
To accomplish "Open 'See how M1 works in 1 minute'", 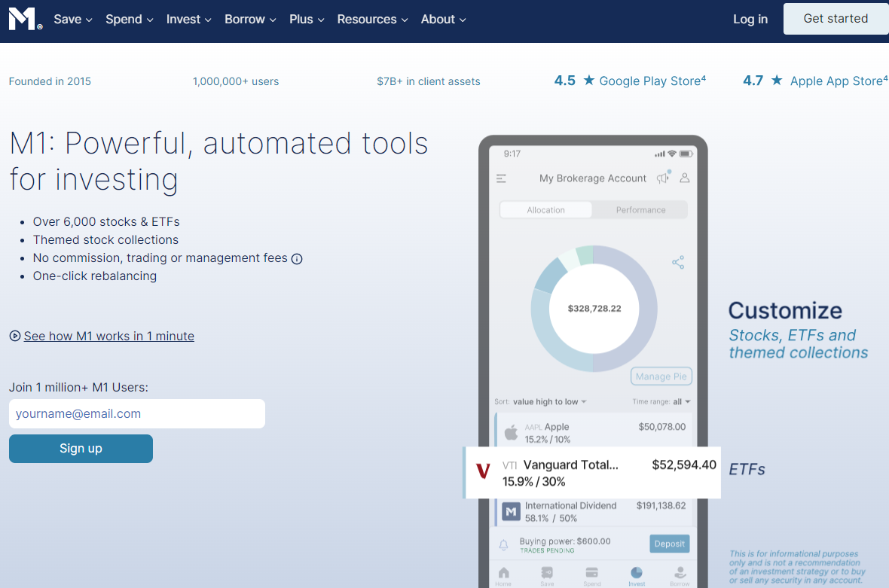I will pos(108,336).
